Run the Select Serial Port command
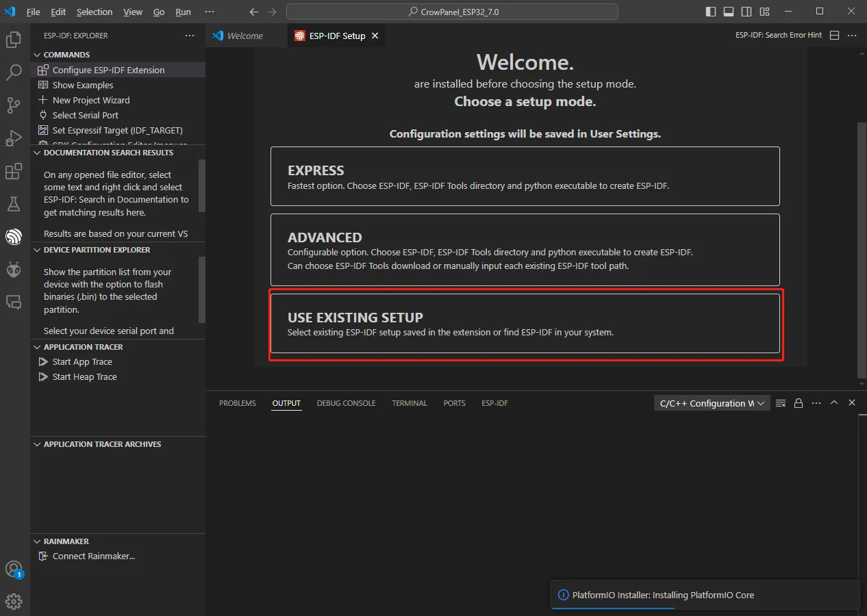 [118, 115]
